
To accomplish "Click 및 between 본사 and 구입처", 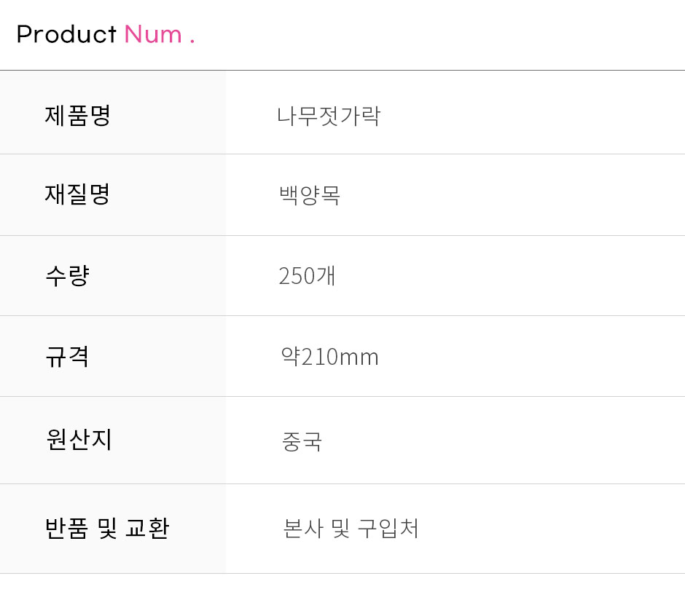I will [340, 528].
